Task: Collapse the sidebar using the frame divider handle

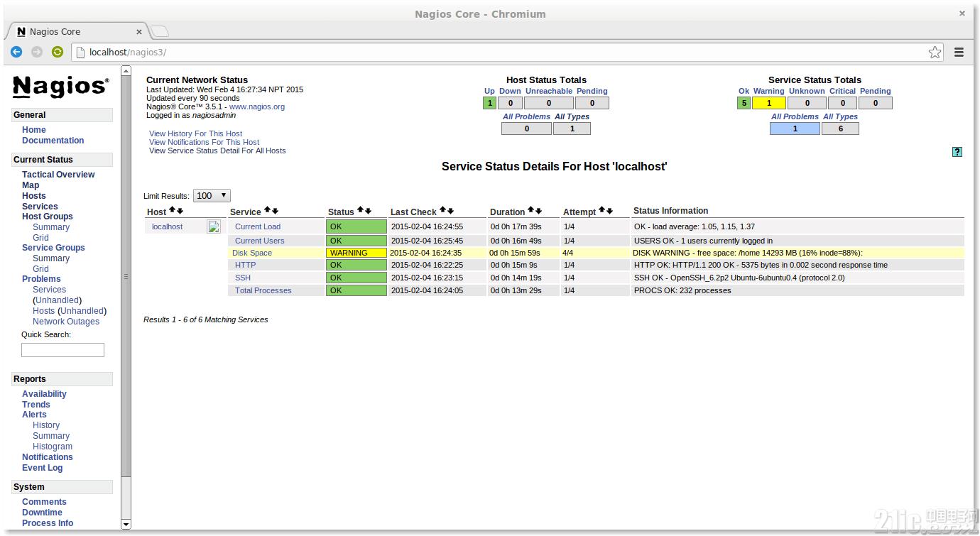Action: click(126, 277)
